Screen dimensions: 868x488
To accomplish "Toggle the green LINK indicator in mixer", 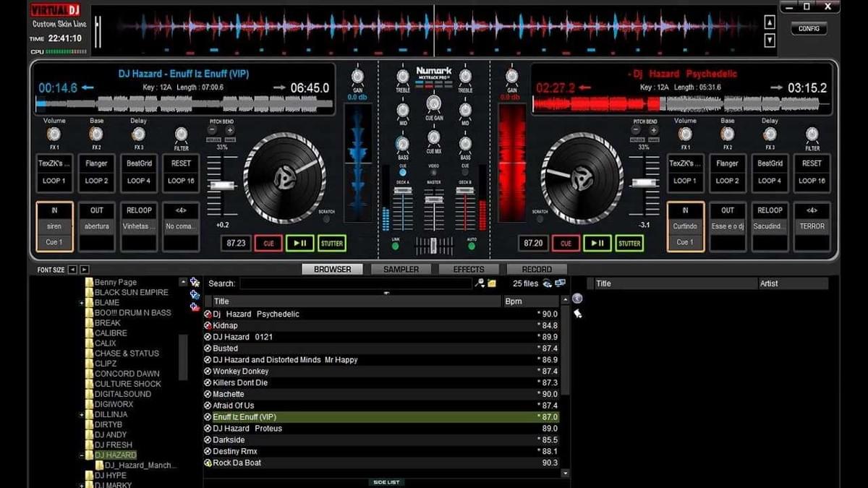I will pyautogui.click(x=396, y=246).
